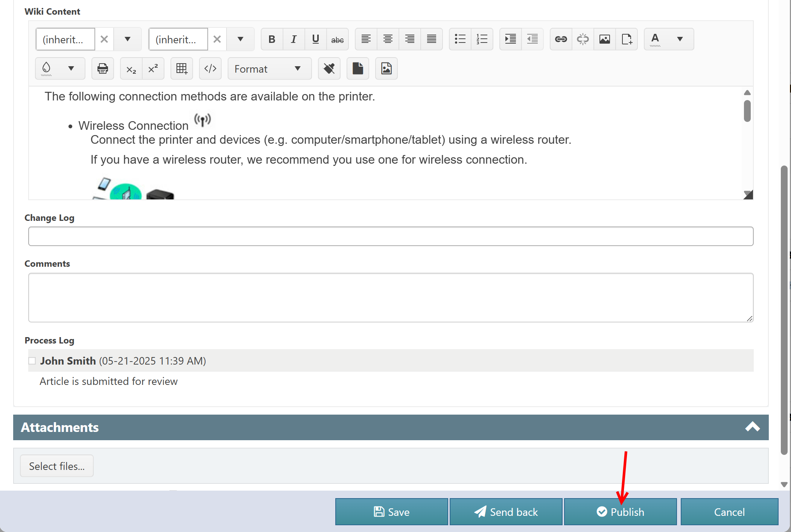Toggle bold formatting in editor toolbar
The image size is (791, 532).
pyautogui.click(x=272, y=39)
